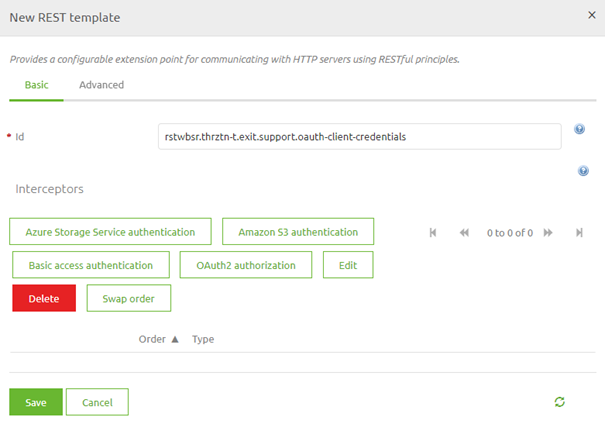The image size is (605, 424).
Task: Click the Order column header
Action: 152,339
